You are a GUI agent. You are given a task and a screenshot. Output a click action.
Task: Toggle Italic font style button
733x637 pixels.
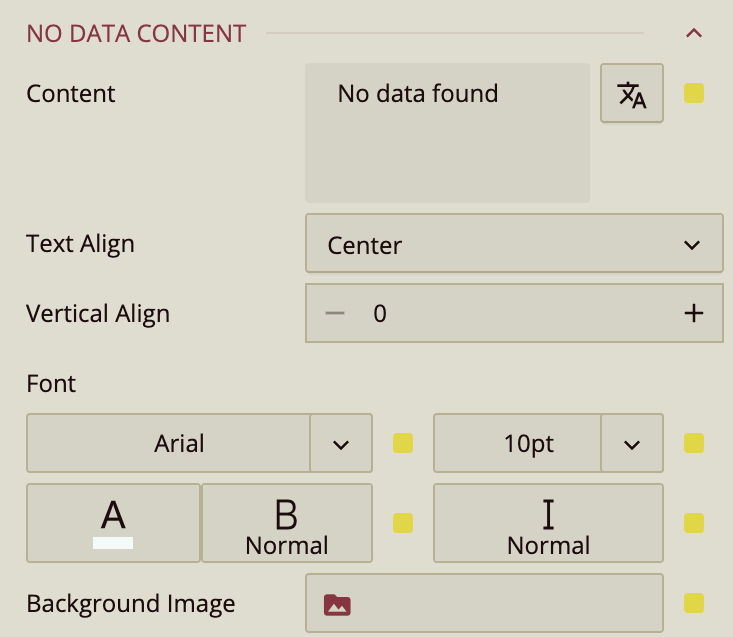pyautogui.click(x=548, y=522)
